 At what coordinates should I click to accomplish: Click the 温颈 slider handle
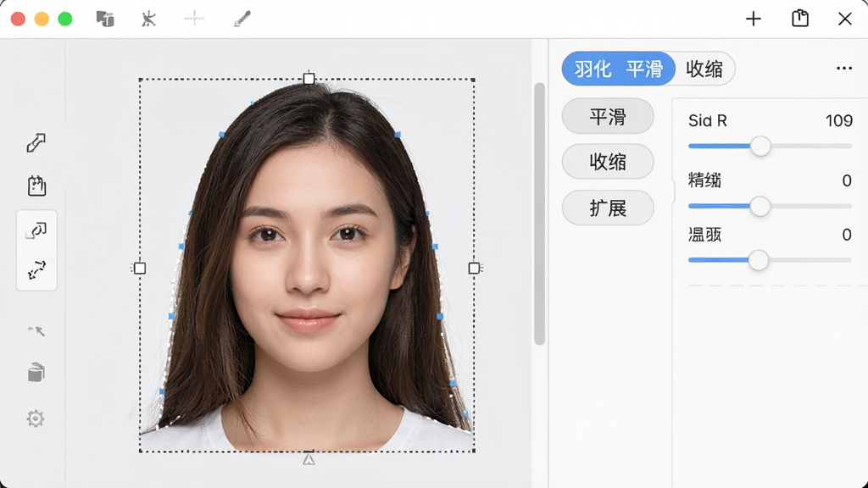pos(759,260)
